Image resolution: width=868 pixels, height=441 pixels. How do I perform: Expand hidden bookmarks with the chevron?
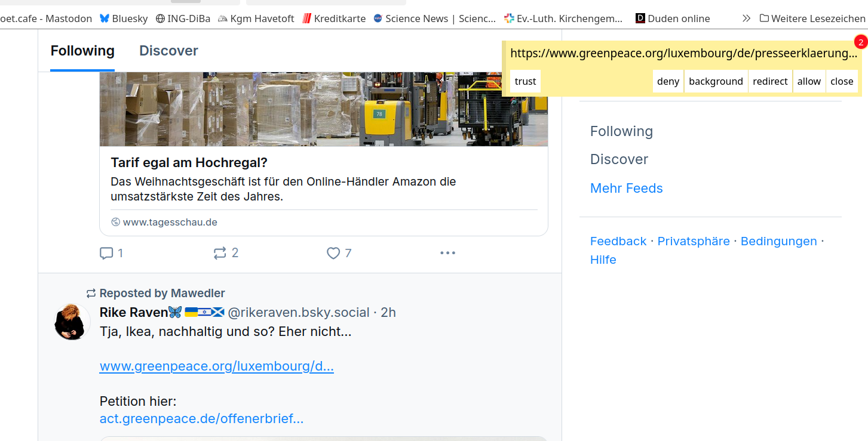tap(746, 18)
